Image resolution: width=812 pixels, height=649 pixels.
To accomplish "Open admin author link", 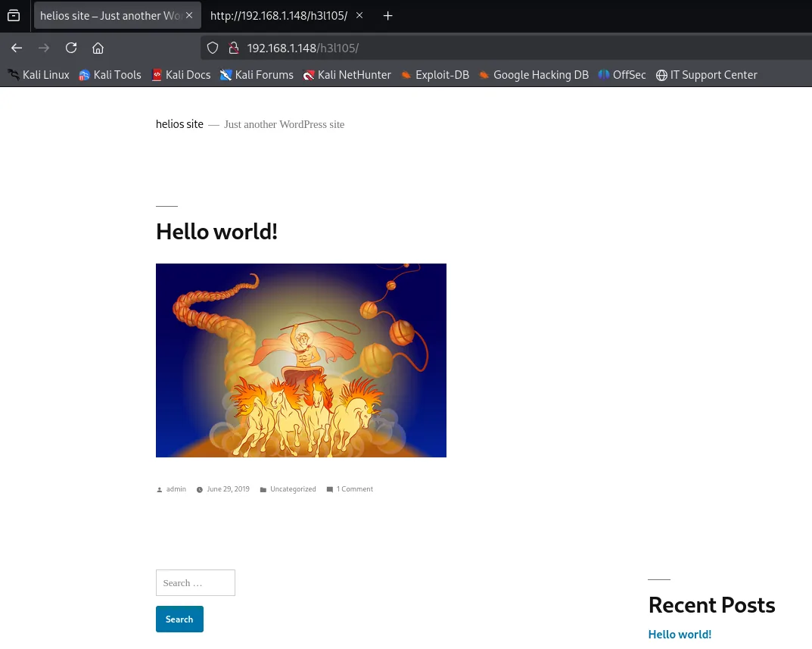I will 176,489.
